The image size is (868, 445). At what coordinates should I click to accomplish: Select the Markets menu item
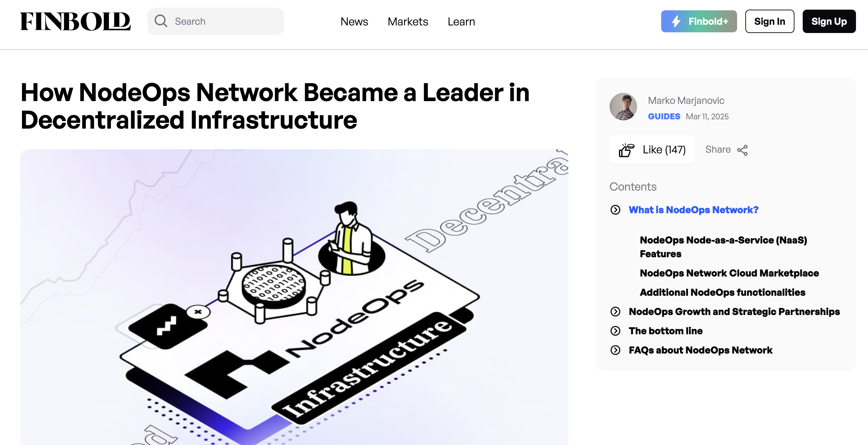coord(408,21)
